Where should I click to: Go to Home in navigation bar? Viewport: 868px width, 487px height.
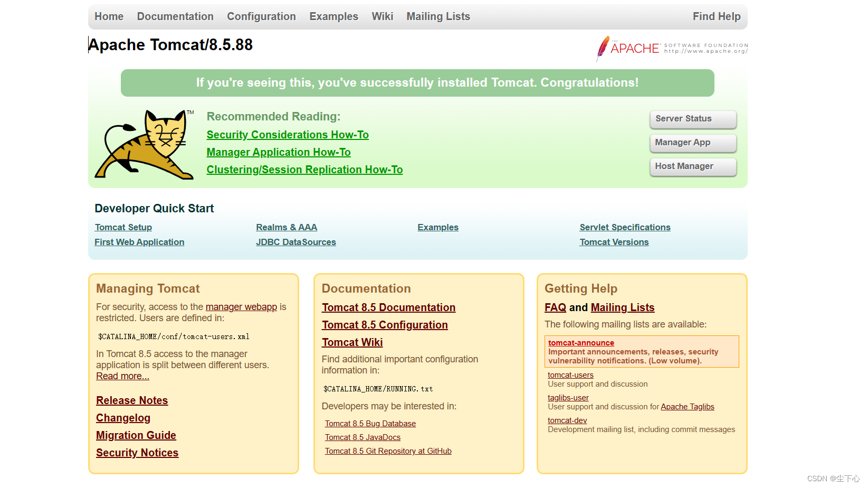[109, 16]
